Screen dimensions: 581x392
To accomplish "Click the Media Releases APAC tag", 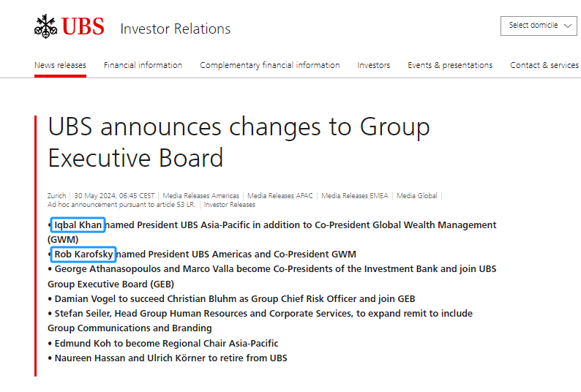I will (x=280, y=195).
